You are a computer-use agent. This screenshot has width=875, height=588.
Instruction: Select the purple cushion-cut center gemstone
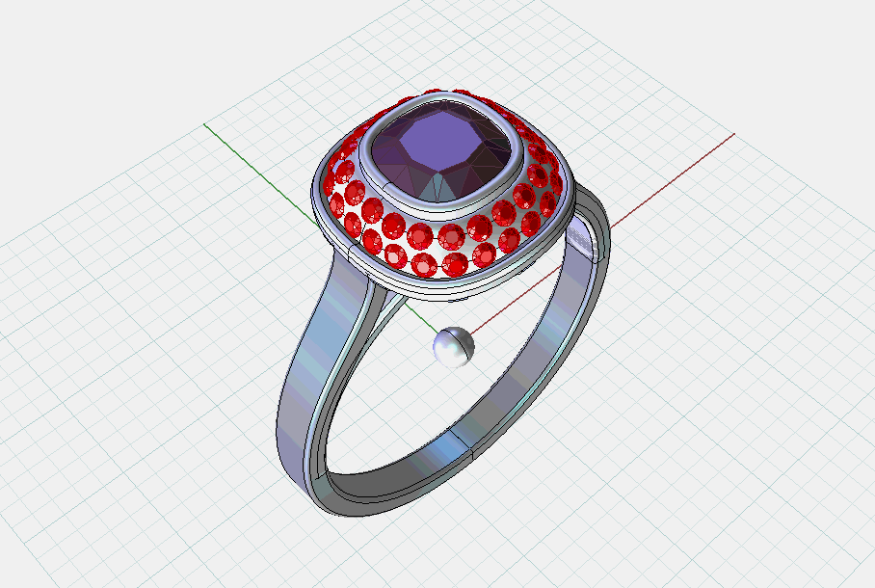445,152
